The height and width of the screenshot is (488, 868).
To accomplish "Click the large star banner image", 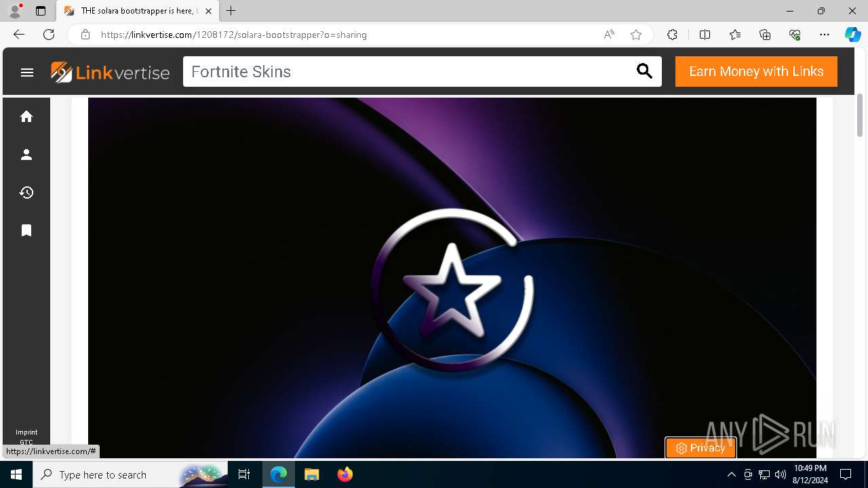I will (x=452, y=278).
